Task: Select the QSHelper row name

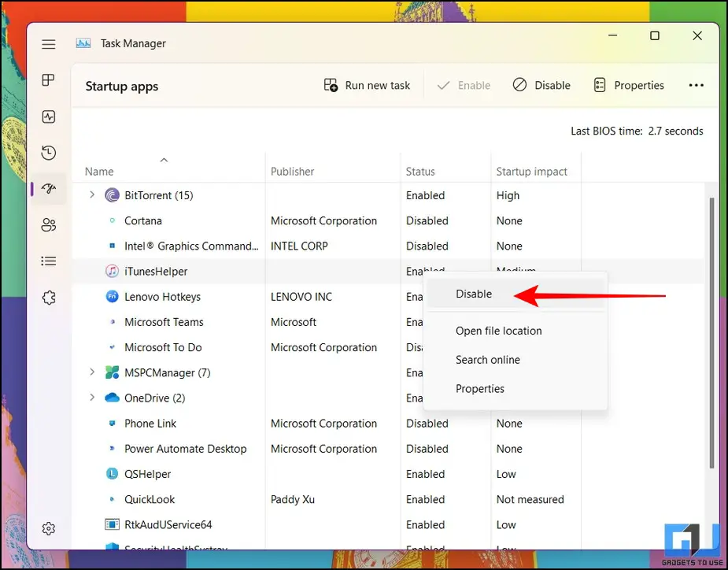Action: click(x=148, y=474)
